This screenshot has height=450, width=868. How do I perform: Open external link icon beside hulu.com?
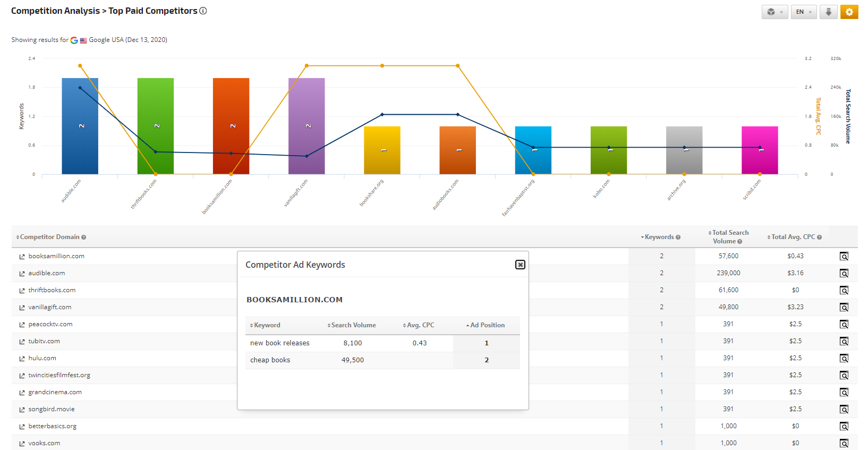pos(22,359)
